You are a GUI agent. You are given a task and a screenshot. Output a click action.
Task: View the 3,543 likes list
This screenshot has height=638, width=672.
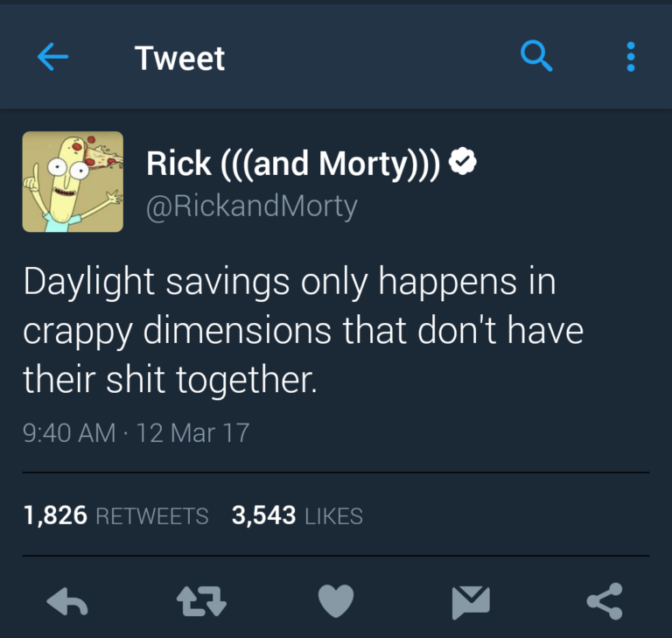tap(297, 515)
